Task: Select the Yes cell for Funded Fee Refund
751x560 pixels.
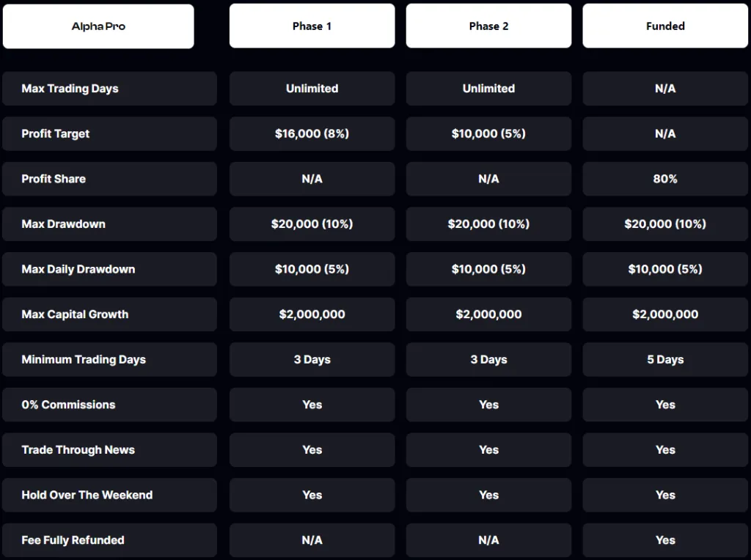Action: pyautogui.click(x=664, y=540)
